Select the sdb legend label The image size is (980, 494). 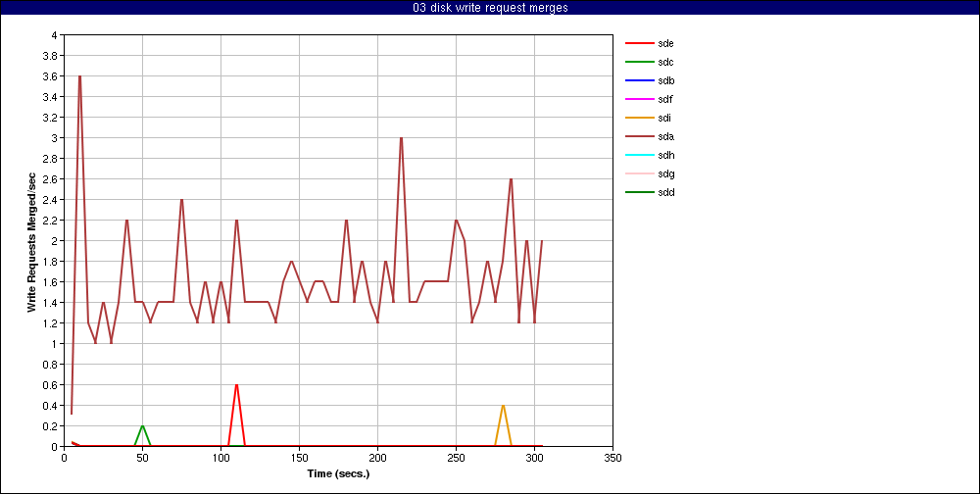click(x=665, y=80)
